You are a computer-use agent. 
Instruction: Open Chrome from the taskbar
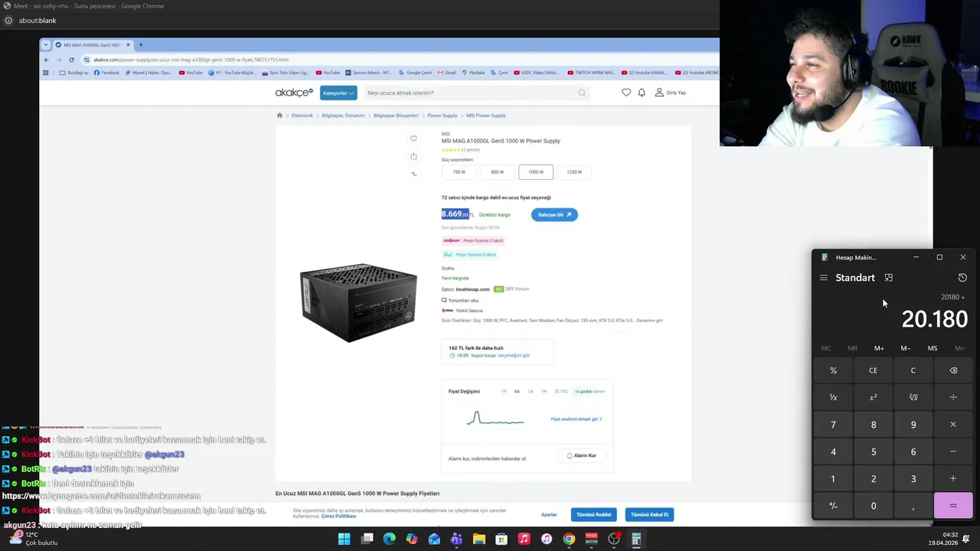[x=569, y=540]
